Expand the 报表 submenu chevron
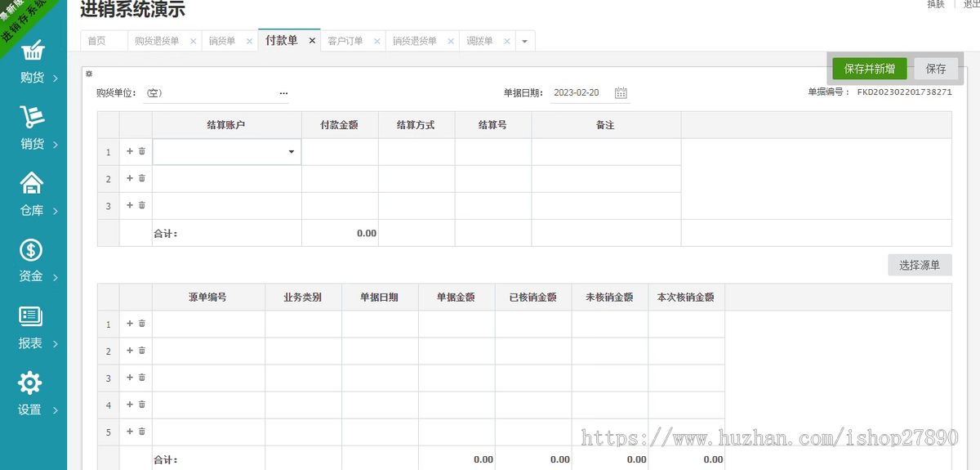Viewport: 980px width, 470px height. [56, 344]
